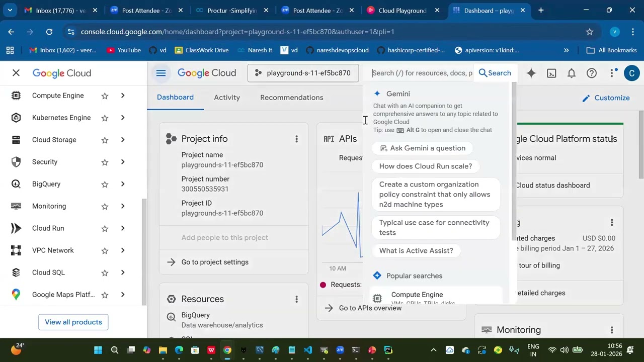Click the Google Maps Platform icon
The image size is (644, 362).
16,295
